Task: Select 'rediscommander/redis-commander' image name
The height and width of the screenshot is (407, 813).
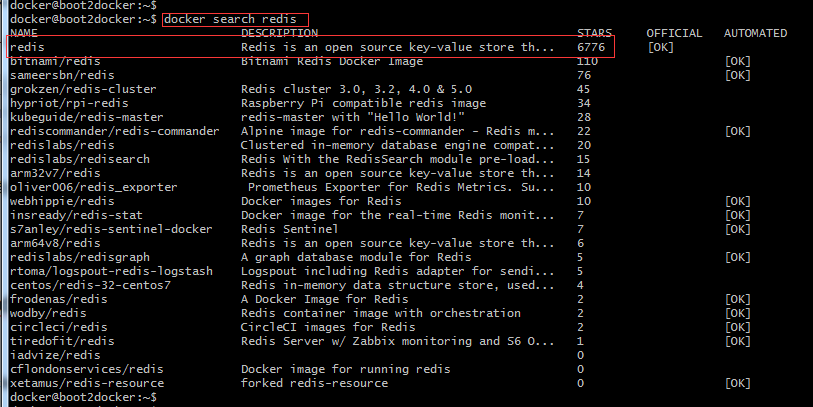Action: [x=115, y=131]
